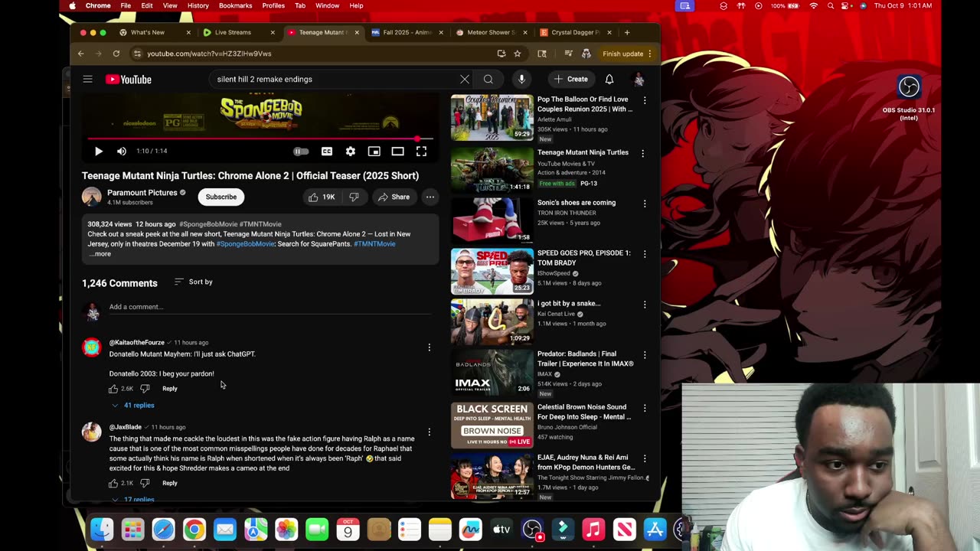
Task: Open account avatar menu
Action: (639, 79)
